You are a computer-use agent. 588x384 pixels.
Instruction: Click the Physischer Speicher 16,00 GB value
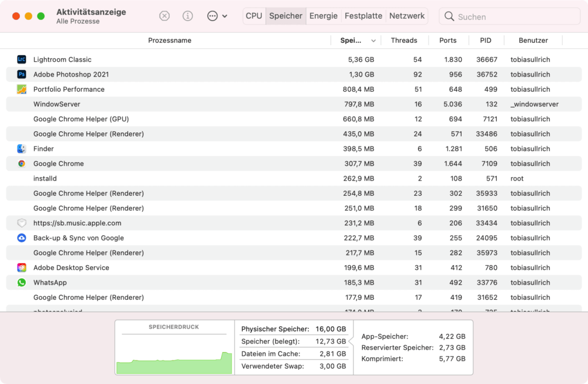[330, 329]
